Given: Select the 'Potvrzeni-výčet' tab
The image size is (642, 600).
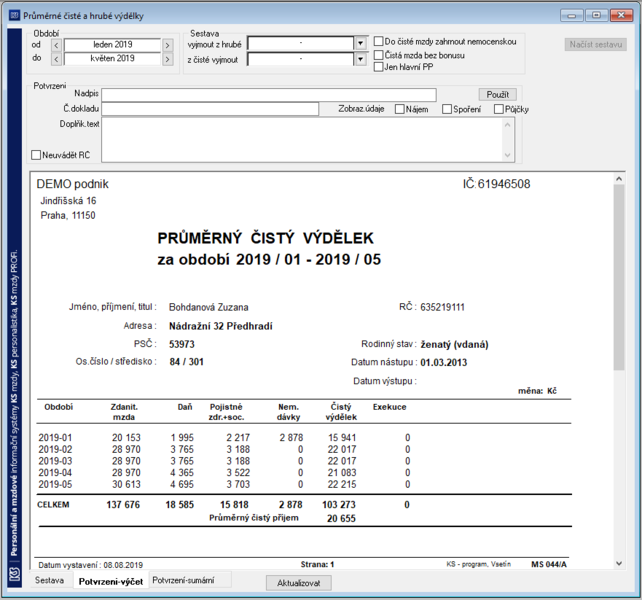Looking at the screenshot, I should 111,582.
